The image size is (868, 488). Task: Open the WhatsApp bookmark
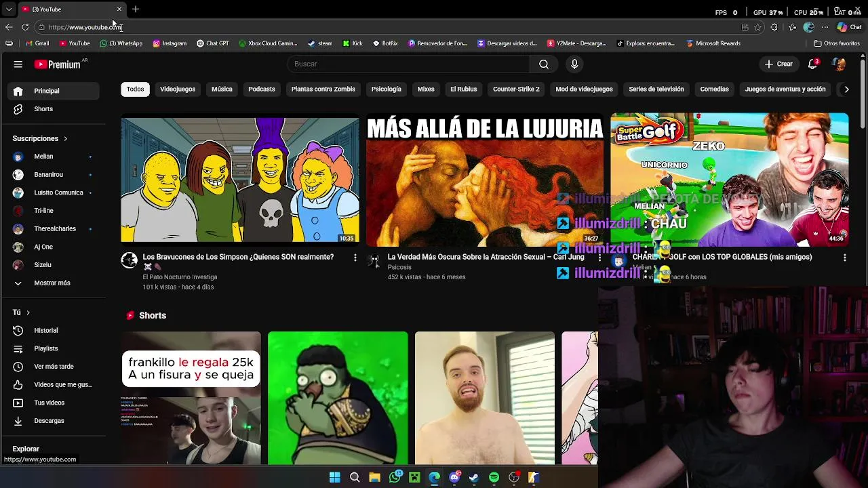pyautogui.click(x=121, y=43)
